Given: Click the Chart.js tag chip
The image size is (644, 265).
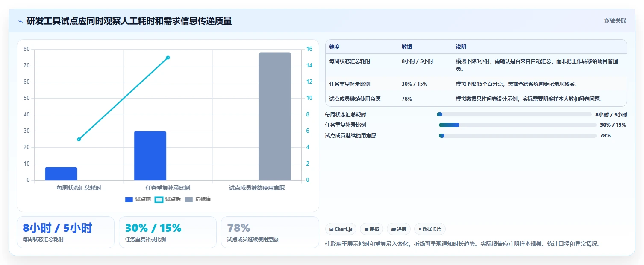Looking at the screenshot, I should coord(341,229).
